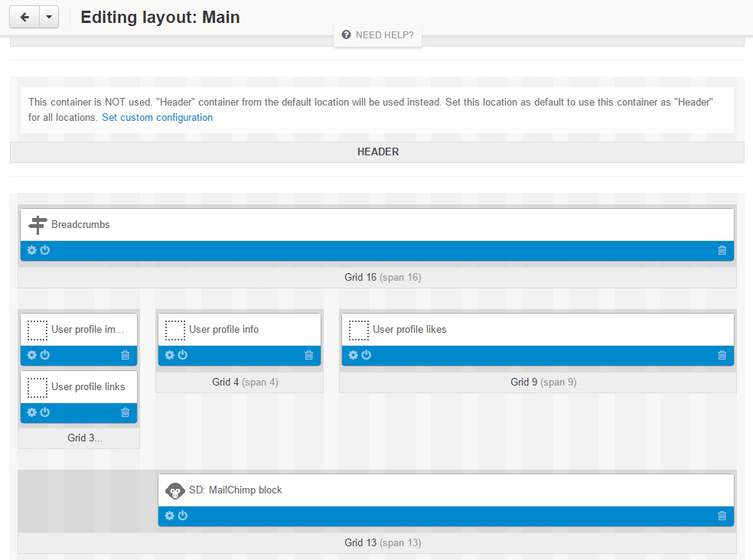The image size is (753, 560).
Task: Delete the User profile links block
Action: click(x=125, y=412)
